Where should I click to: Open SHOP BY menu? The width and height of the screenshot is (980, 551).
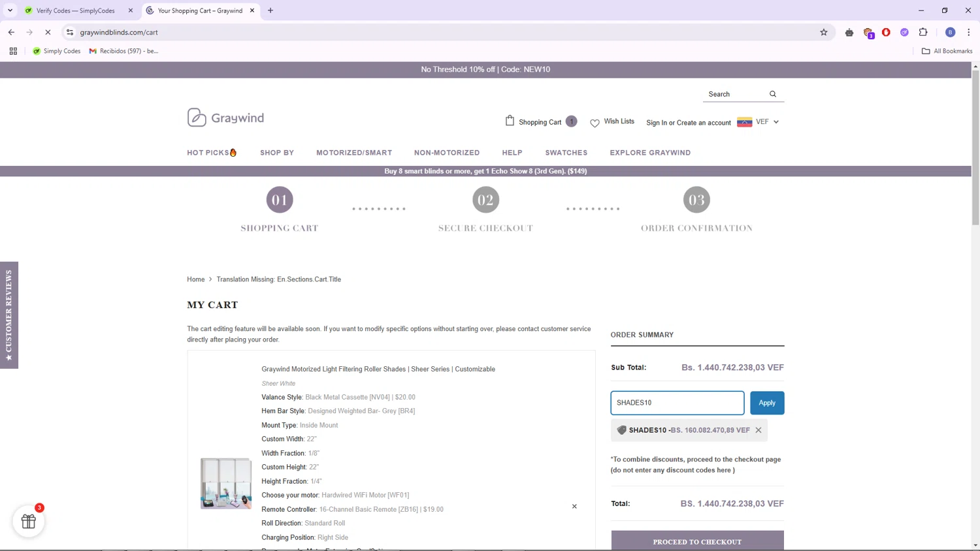coord(277,153)
